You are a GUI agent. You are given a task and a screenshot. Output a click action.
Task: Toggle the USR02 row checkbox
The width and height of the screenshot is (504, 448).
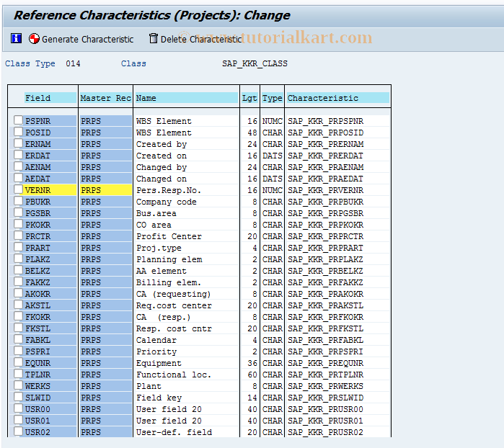tap(18, 431)
